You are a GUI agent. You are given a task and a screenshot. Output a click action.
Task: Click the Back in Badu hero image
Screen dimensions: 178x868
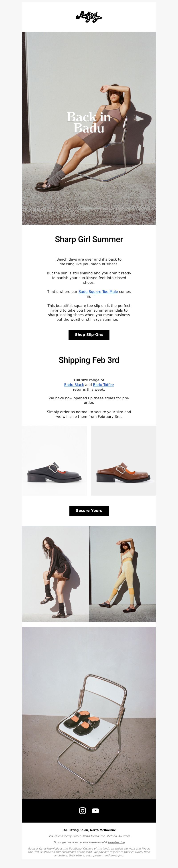click(89, 128)
